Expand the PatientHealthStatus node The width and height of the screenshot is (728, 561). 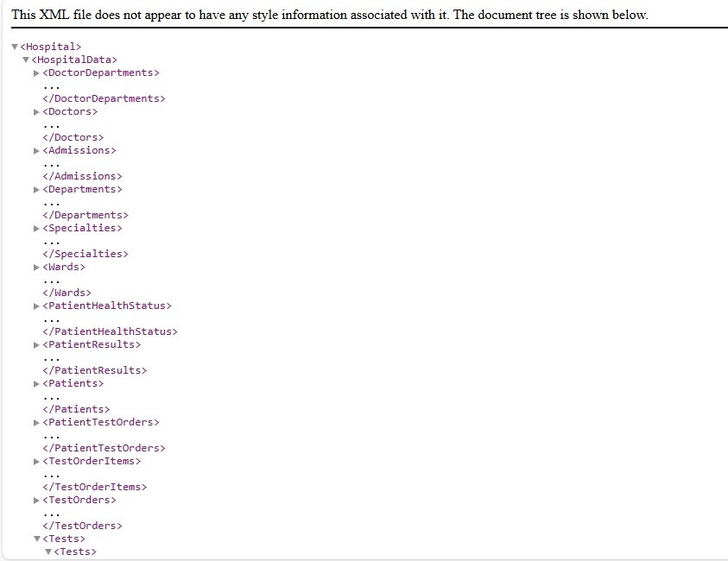click(36, 306)
